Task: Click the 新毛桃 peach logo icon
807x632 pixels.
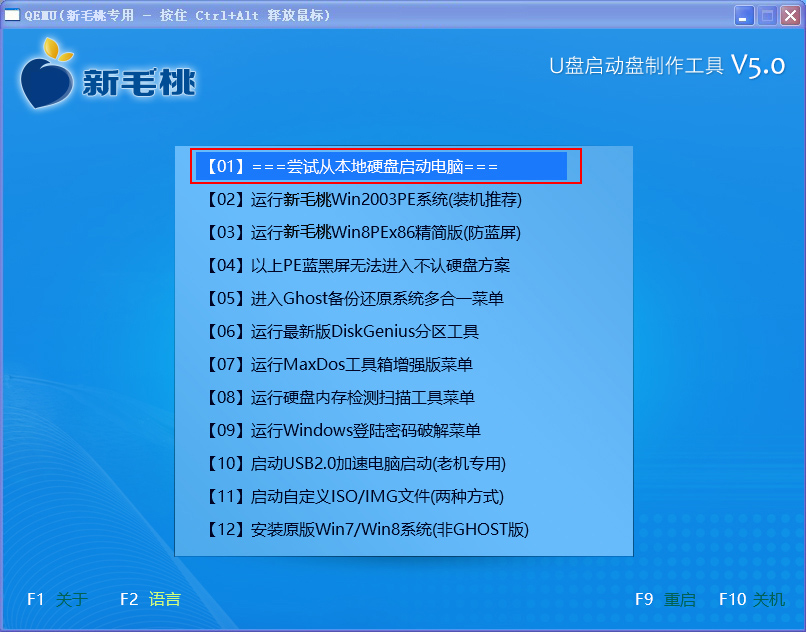Action: 47,74
